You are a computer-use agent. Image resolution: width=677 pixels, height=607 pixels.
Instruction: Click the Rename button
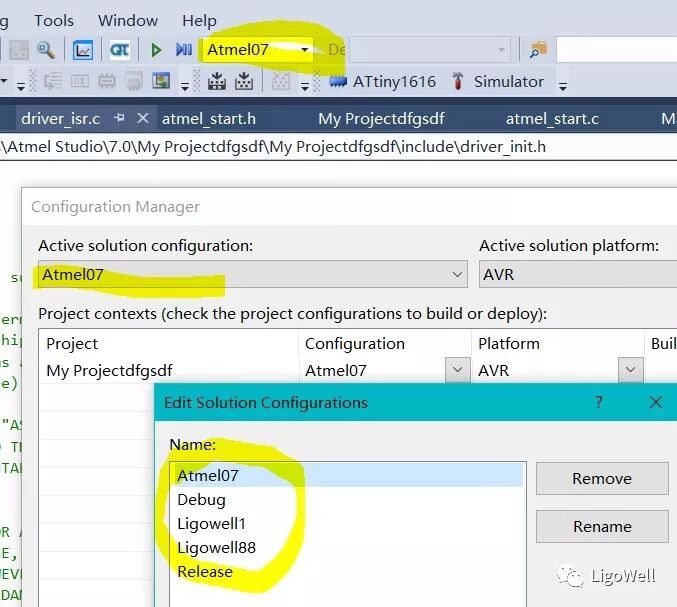(602, 526)
